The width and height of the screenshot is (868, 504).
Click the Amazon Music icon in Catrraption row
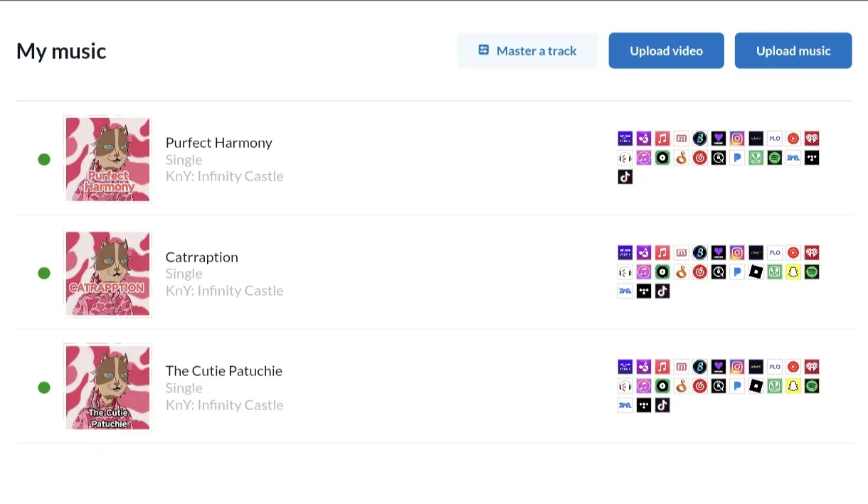coord(625,252)
